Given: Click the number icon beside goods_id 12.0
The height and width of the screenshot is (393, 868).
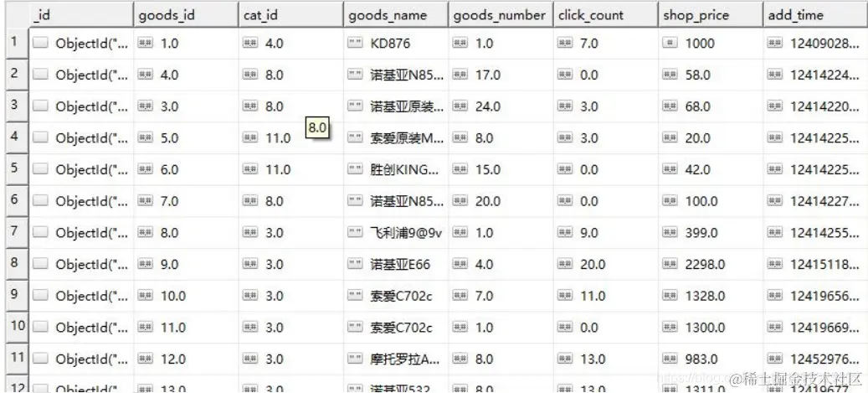Looking at the screenshot, I should [x=145, y=359].
